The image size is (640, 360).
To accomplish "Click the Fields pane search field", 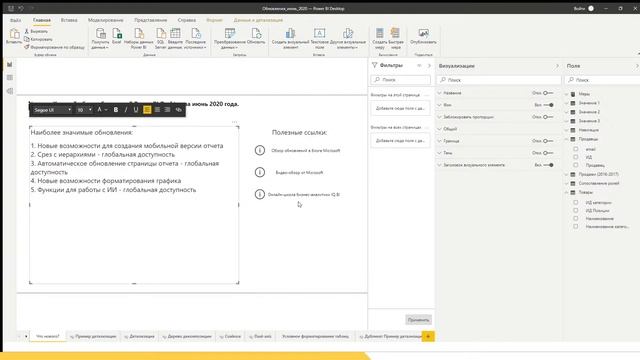I will tap(602, 80).
